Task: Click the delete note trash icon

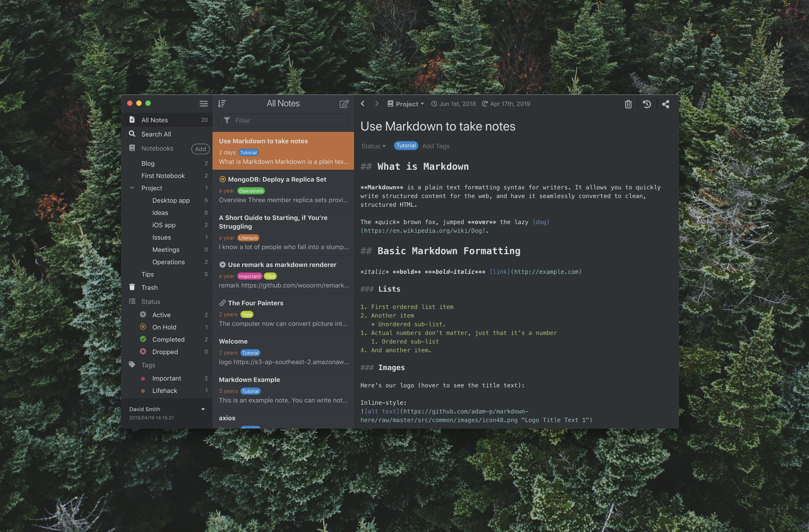Action: pos(628,104)
